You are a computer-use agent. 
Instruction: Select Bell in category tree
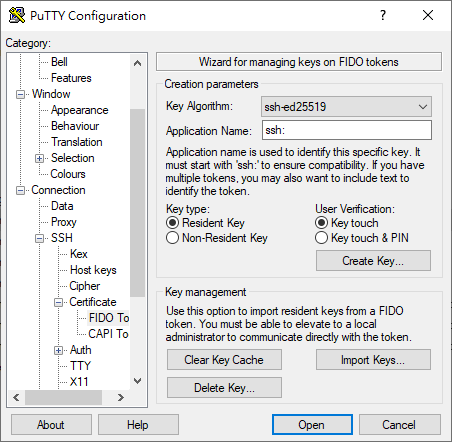pos(59,62)
